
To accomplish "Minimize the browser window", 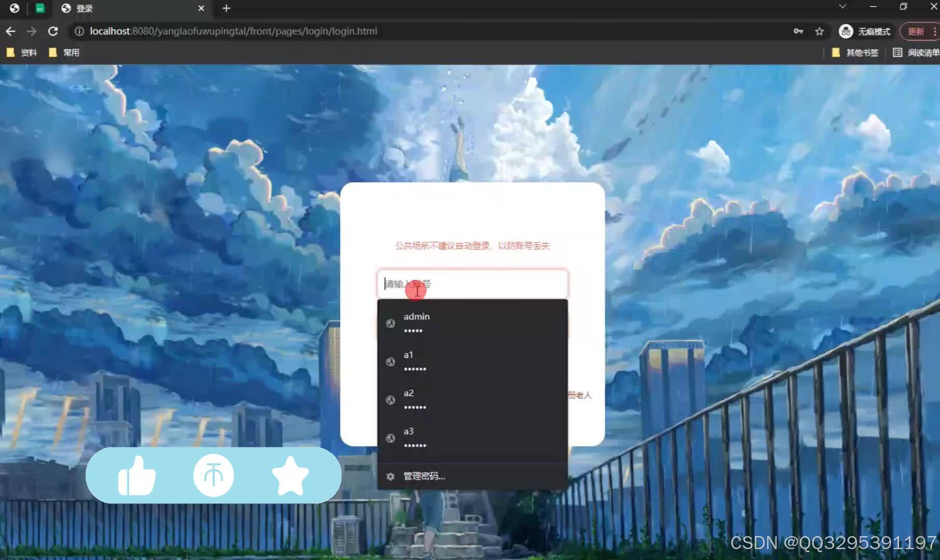I will [873, 6].
